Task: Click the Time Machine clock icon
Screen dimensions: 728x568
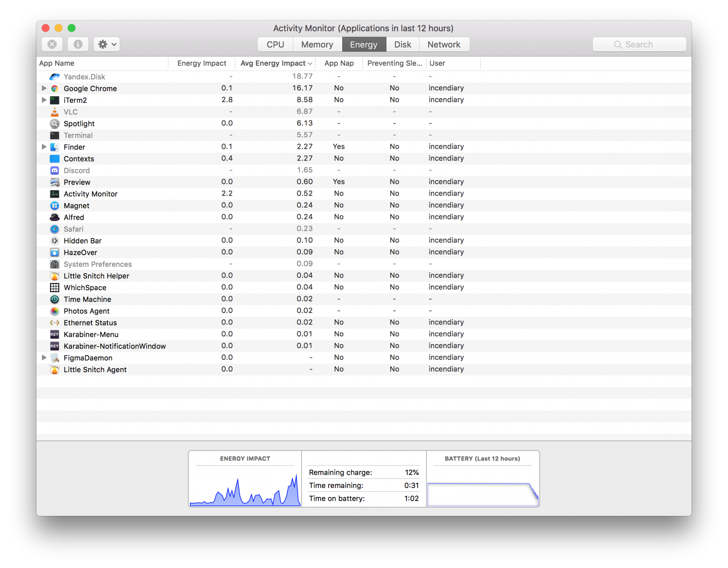Action: [x=55, y=299]
